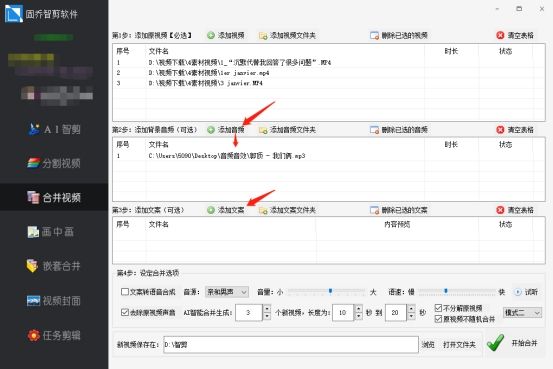Click the 状态 header in video table

coord(505,51)
